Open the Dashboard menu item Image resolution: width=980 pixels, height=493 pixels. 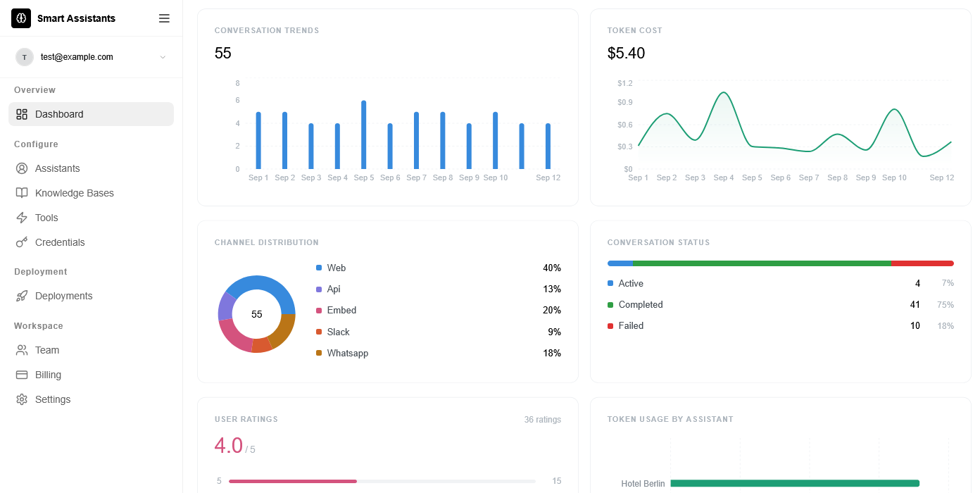pos(91,114)
